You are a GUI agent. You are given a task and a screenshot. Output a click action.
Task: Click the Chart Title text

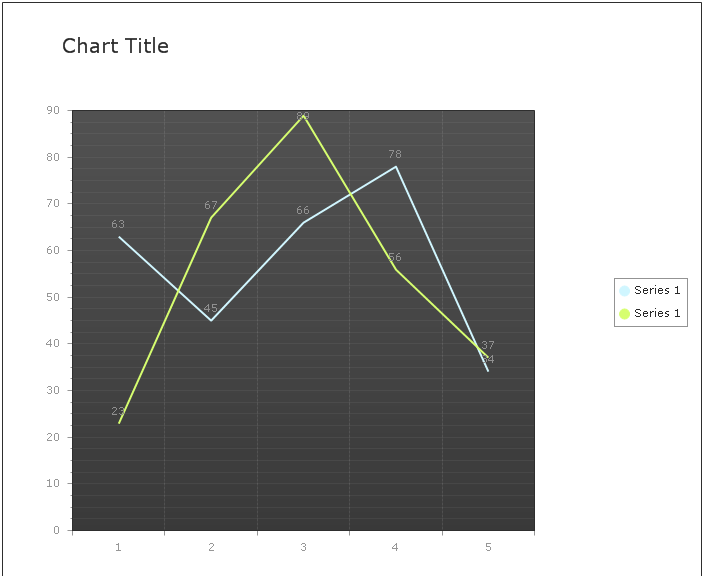click(115, 46)
